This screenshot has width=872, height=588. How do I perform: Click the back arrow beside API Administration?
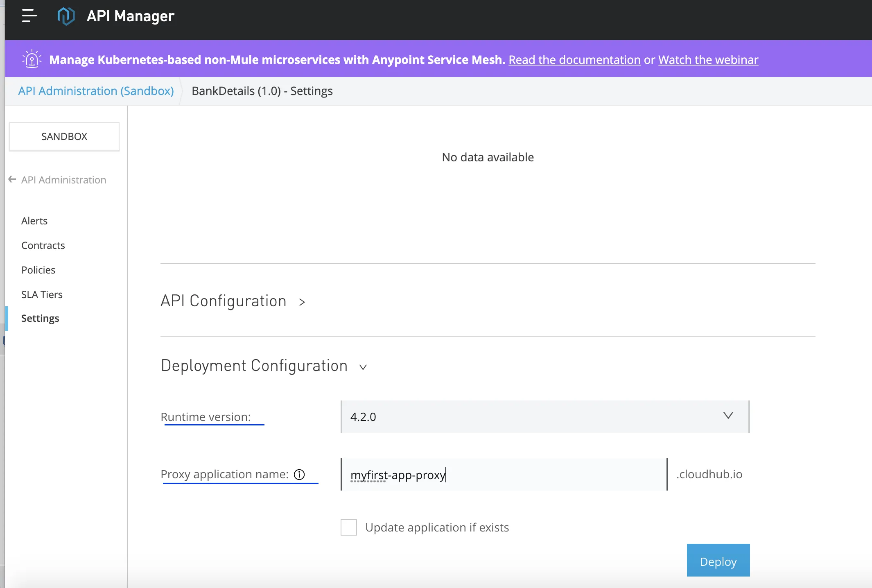(12, 179)
